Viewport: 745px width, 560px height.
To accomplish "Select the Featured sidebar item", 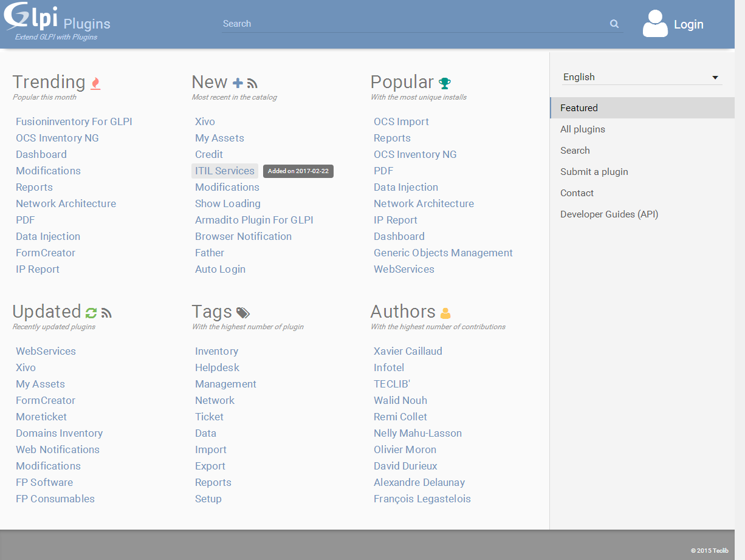I will point(642,108).
